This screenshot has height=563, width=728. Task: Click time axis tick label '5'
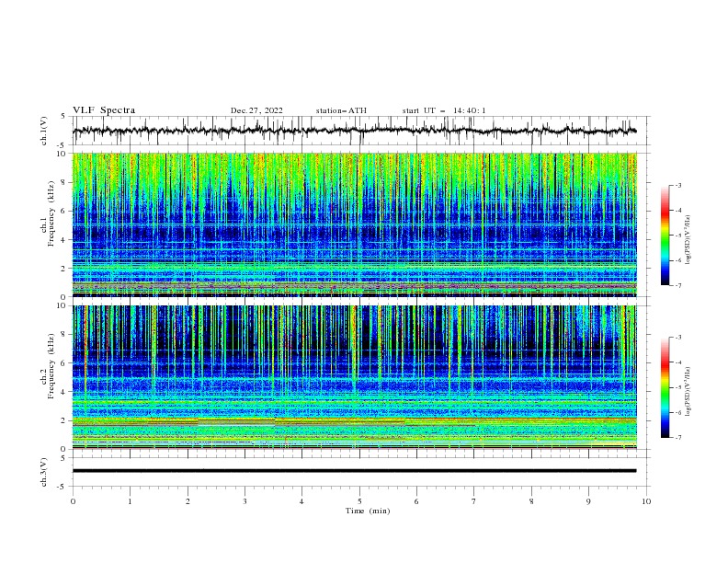pyautogui.click(x=359, y=501)
